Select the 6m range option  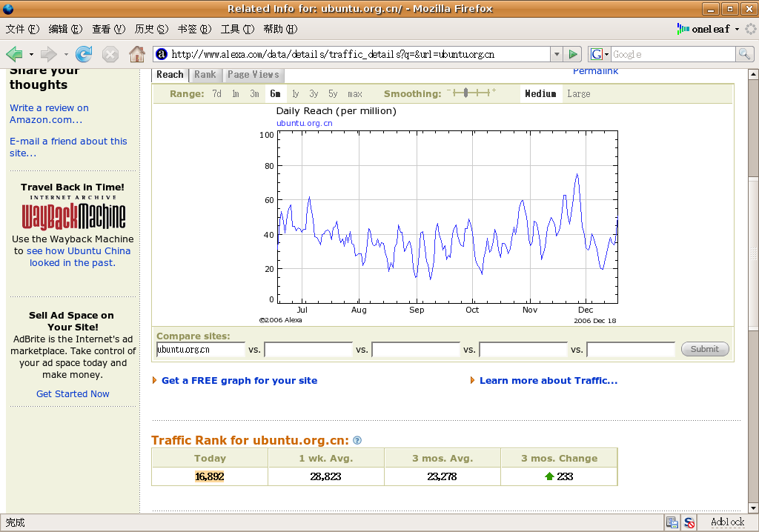(x=276, y=94)
